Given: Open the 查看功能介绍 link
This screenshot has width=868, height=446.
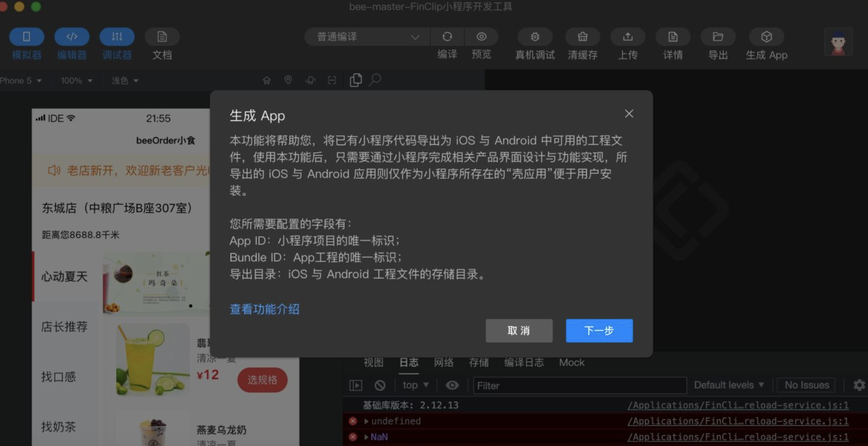Looking at the screenshot, I should pos(264,309).
